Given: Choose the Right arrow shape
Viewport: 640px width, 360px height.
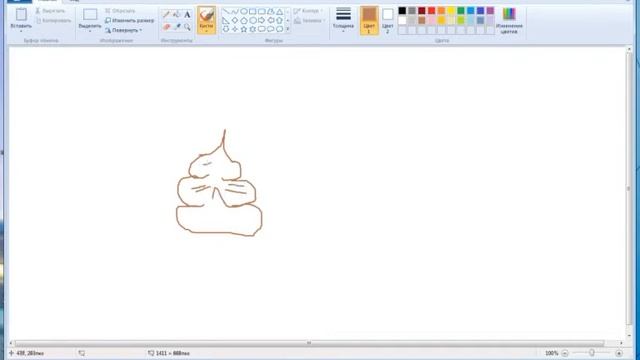Looking at the screenshot, I should [x=262, y=20].
